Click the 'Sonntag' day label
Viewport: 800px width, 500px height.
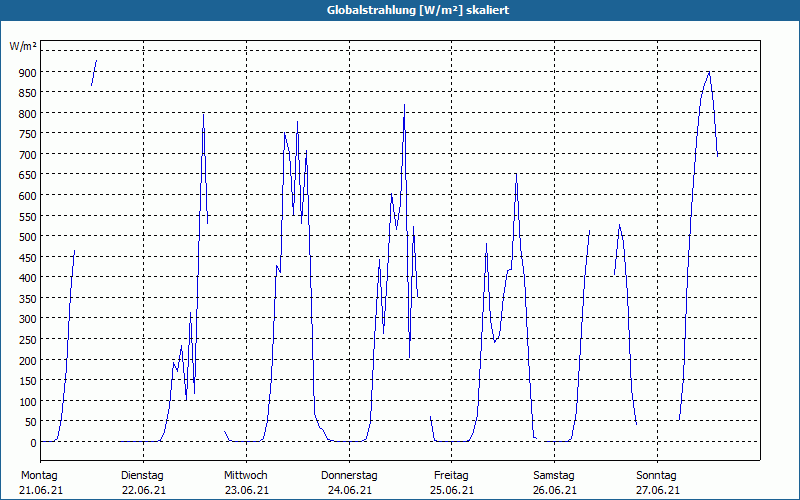pyautogui.click(x=657, y=476)
